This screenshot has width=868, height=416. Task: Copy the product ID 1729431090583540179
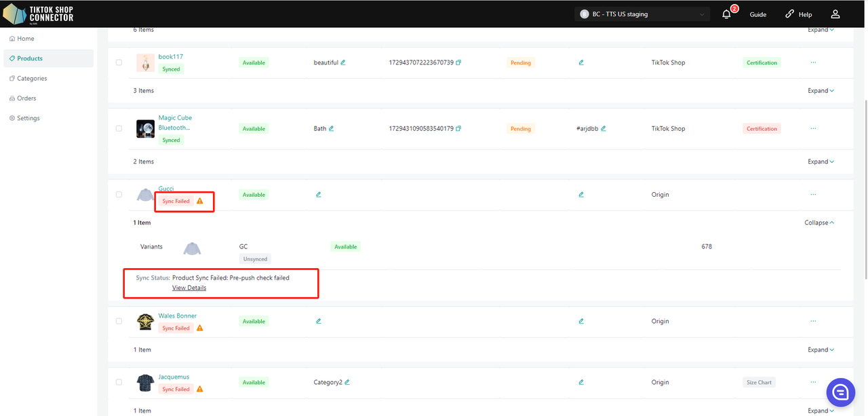(x=458, y=128)
